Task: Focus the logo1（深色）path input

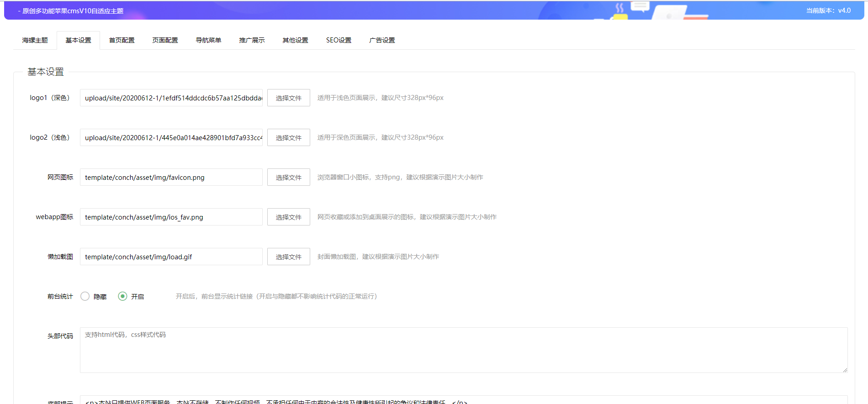Action: click(171, 98)
